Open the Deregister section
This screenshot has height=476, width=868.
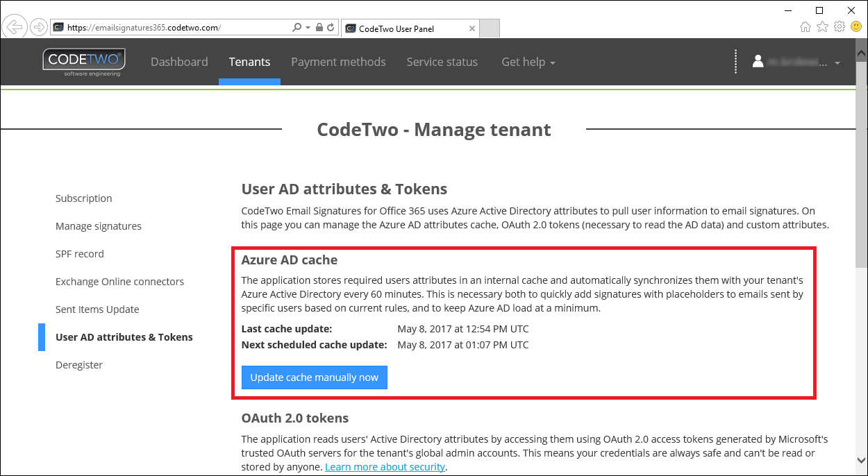pos(79,365)
